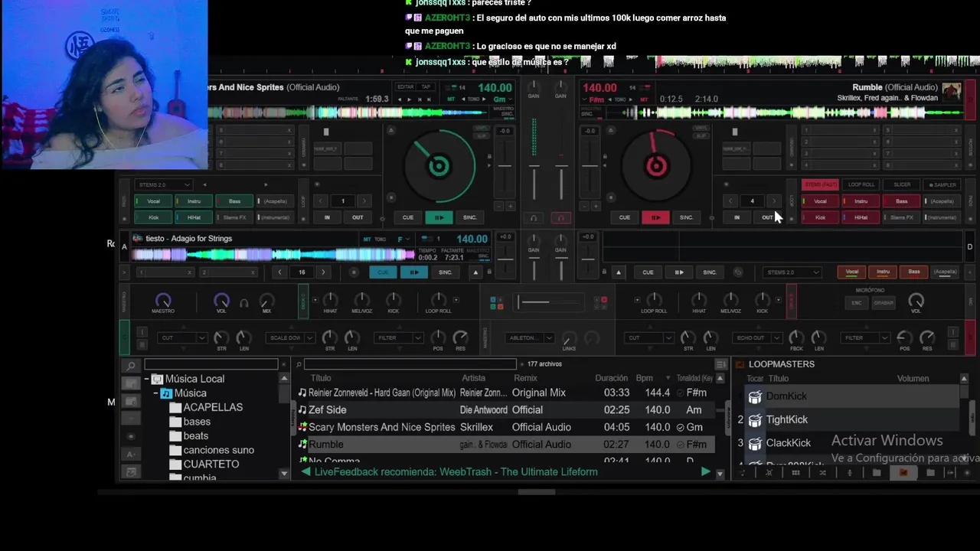Click the TAP tempo button on left deck

426,86
